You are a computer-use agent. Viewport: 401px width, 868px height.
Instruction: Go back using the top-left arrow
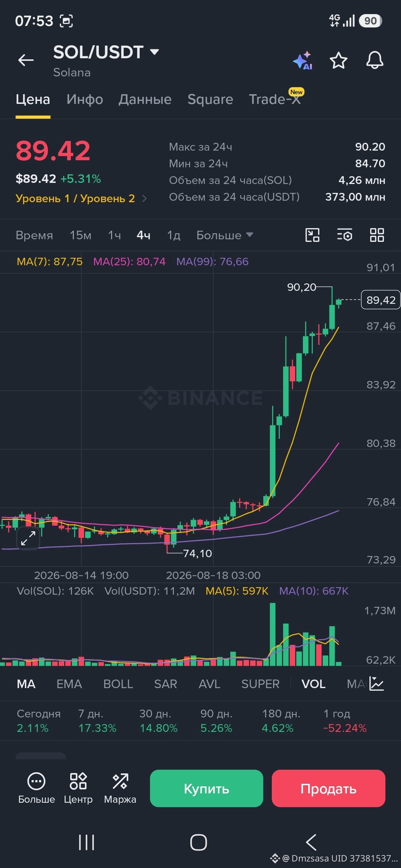(x=26, y=60)
